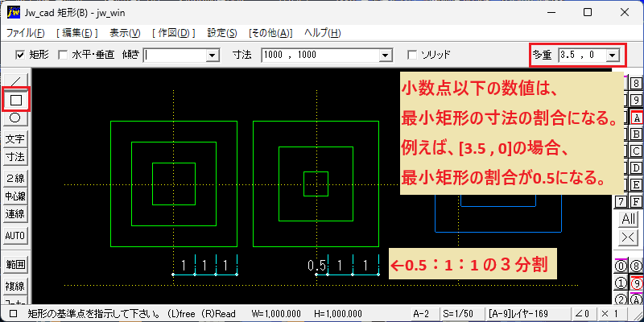This screenshot has height=322, width=644.
Task: Choose the 寸法 dimension tool button
Action: tap(15, 157)
